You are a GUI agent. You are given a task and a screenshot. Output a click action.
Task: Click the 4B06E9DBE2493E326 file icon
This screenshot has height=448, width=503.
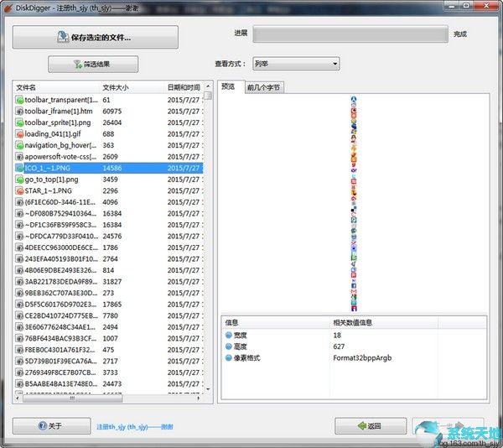19,270
